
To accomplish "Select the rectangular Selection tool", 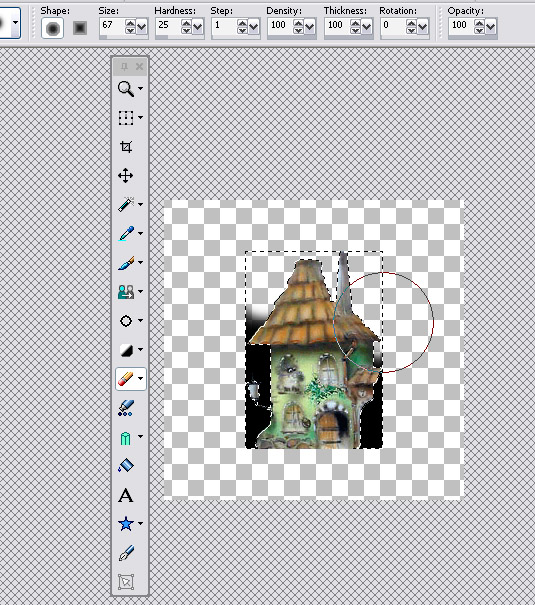I will click(x=126, y=118).
